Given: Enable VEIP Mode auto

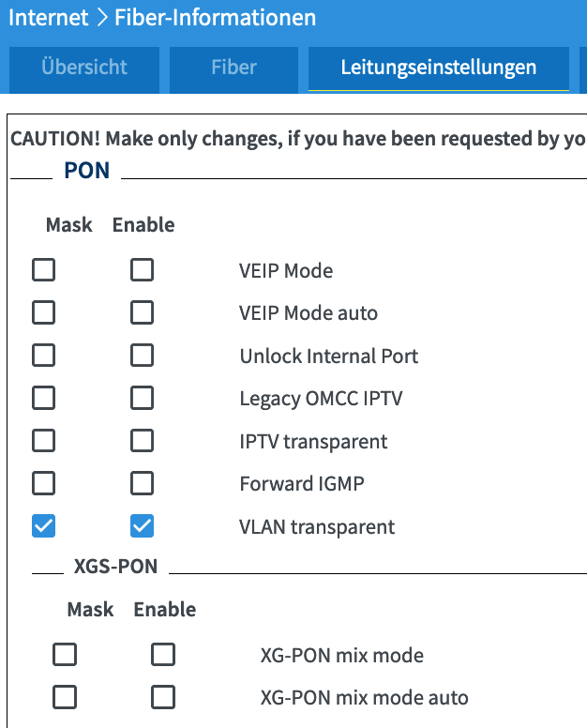Looking at the screenshot, I should pyautogui.click(x=142, y=312).
